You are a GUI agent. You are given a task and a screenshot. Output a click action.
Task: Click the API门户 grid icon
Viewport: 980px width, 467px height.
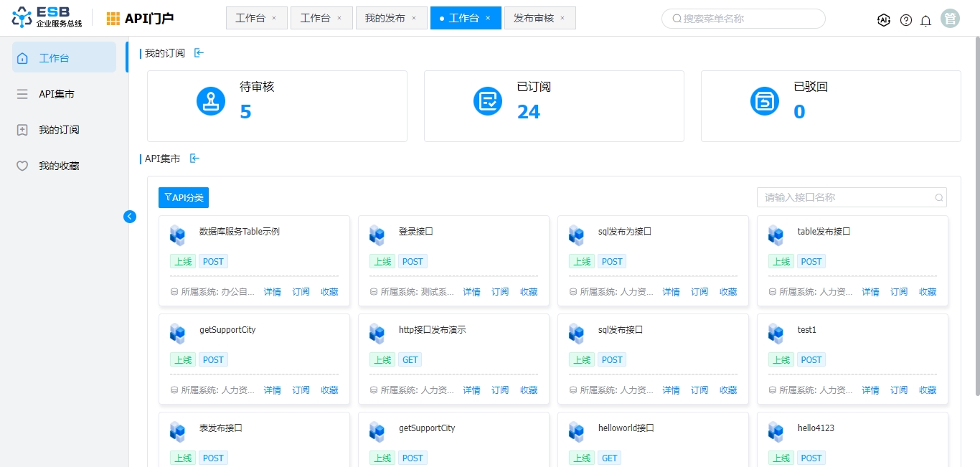pyautogui.click(x=113, y=19)
